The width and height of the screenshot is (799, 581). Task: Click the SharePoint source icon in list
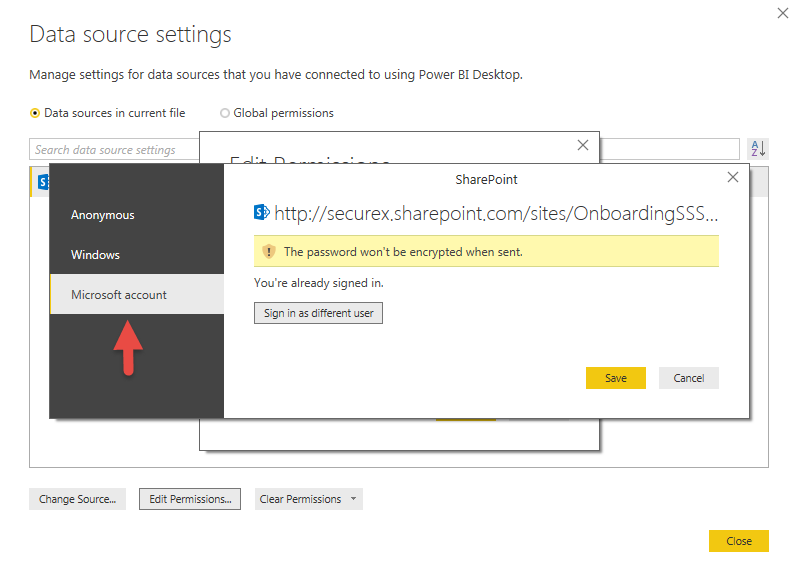[x=43, y=181]
